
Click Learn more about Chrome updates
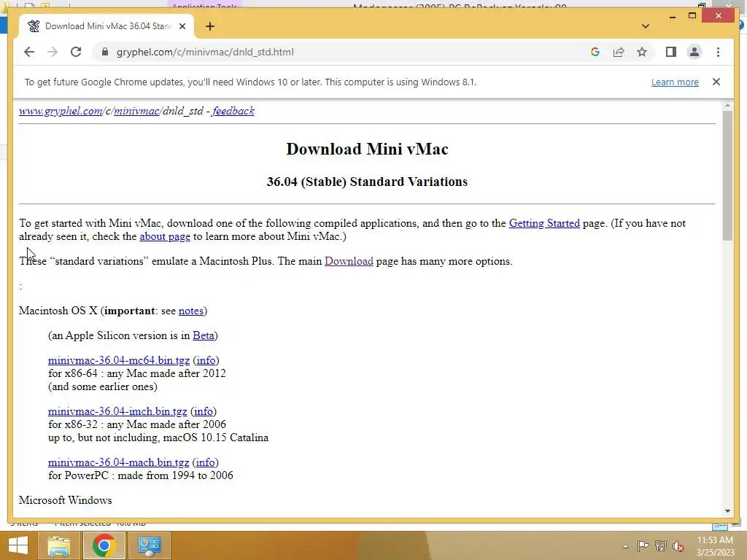click(x=675, y=82)
